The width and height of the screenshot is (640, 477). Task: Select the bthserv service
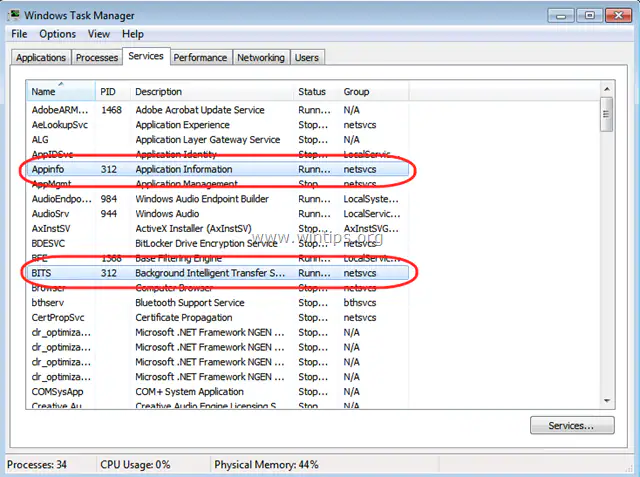pyautogui.click(x=218, y=303)
